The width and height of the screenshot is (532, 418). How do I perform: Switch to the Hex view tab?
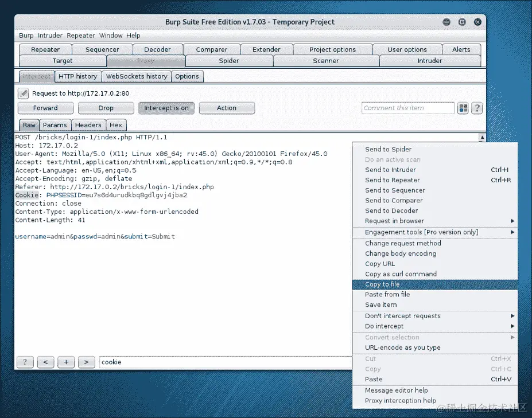pos(116,125)
